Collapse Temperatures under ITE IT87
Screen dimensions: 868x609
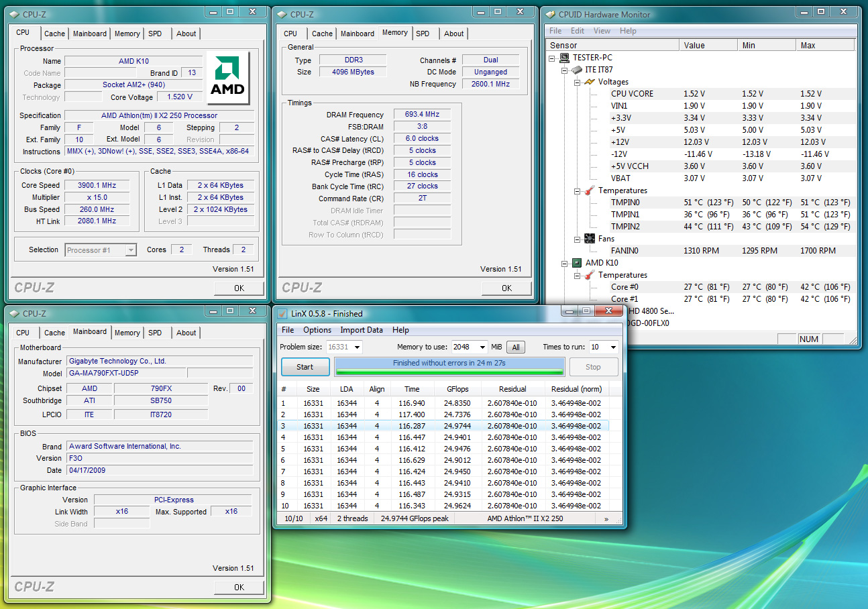pos(577,190)
